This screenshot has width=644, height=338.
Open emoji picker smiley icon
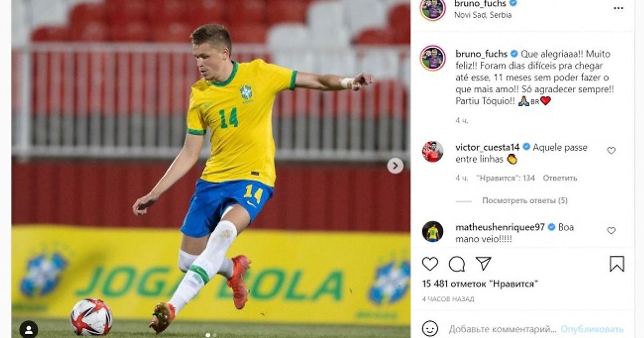pos(430,328)
